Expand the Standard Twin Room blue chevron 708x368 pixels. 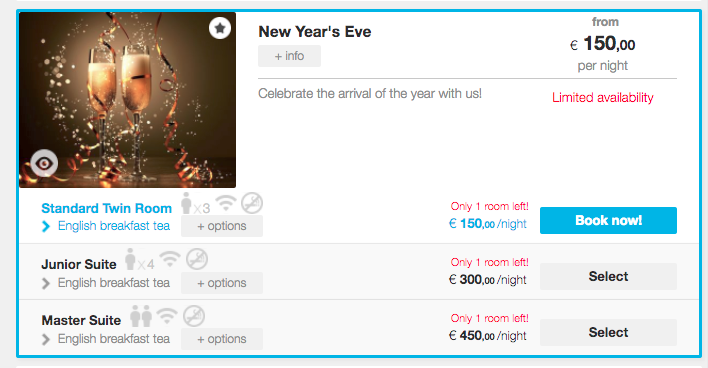46,226
